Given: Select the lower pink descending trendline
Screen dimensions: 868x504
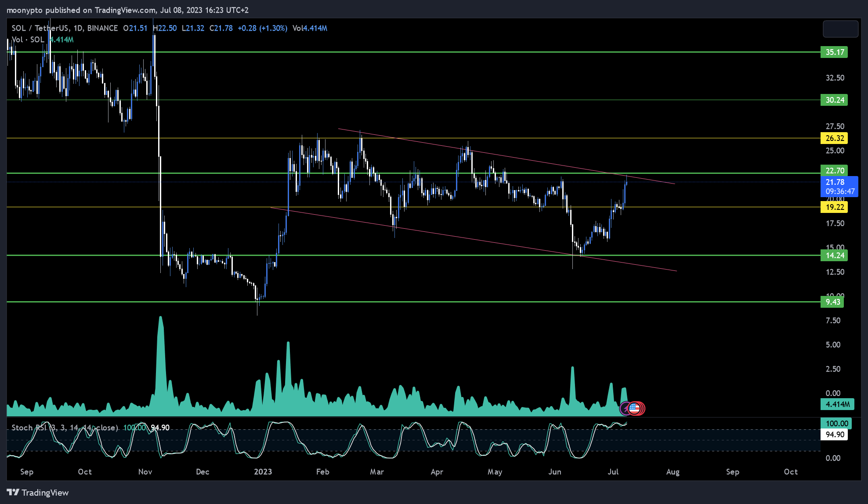Looking at the screenshot, I should click(474, 239).
